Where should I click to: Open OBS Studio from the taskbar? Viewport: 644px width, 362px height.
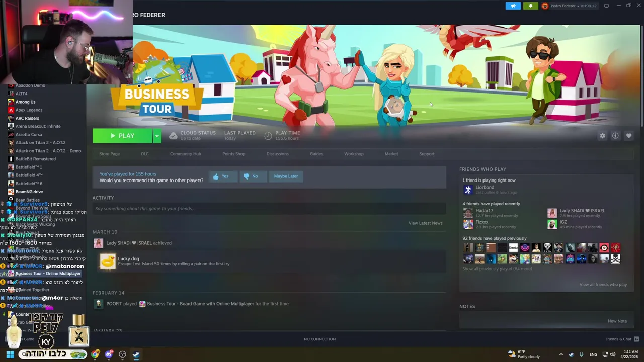[122, 354]
